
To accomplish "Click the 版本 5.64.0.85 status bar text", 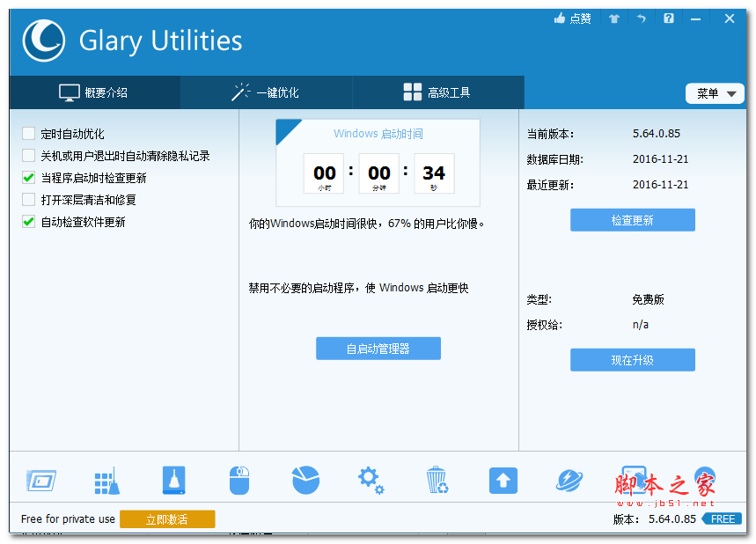I will click(654, 519).
